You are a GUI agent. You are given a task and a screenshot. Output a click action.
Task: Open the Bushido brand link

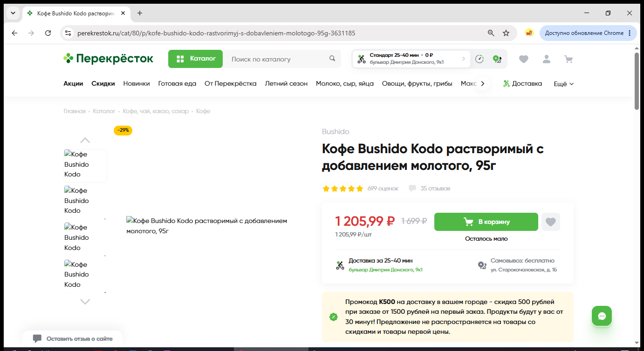336,132
